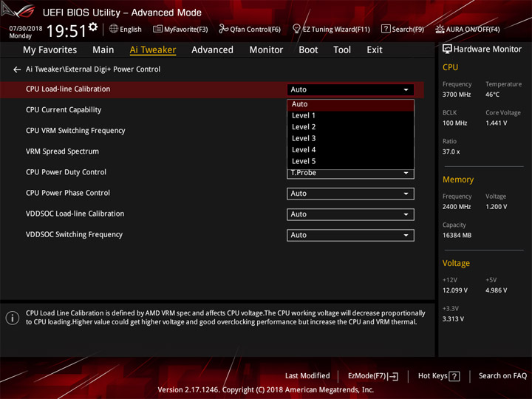The width and height of the screenshot is (532, 399).
Task: Select Level 4 option
Action: [350, 149]
